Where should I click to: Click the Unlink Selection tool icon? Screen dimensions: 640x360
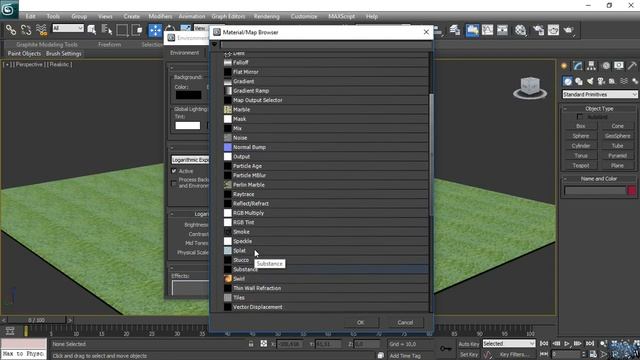pos(26,30)
